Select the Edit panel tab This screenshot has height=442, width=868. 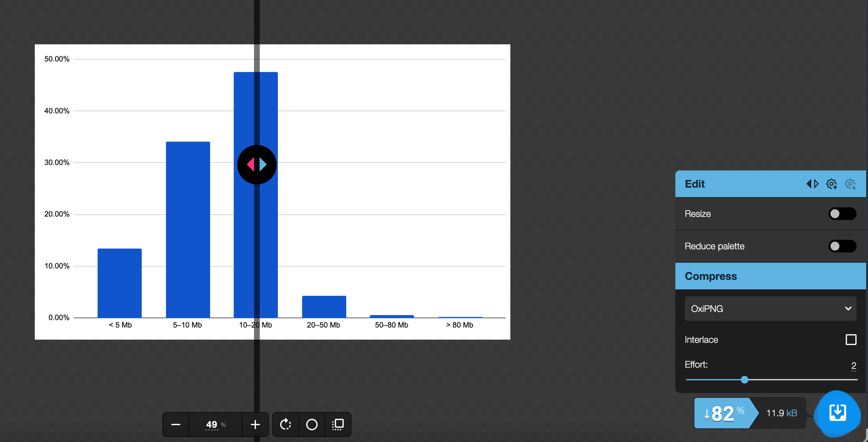(694, 183)
